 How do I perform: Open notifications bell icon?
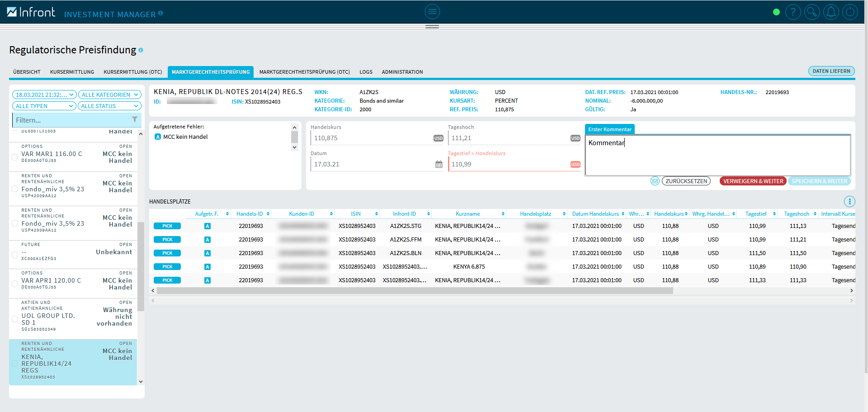[831, 12]
